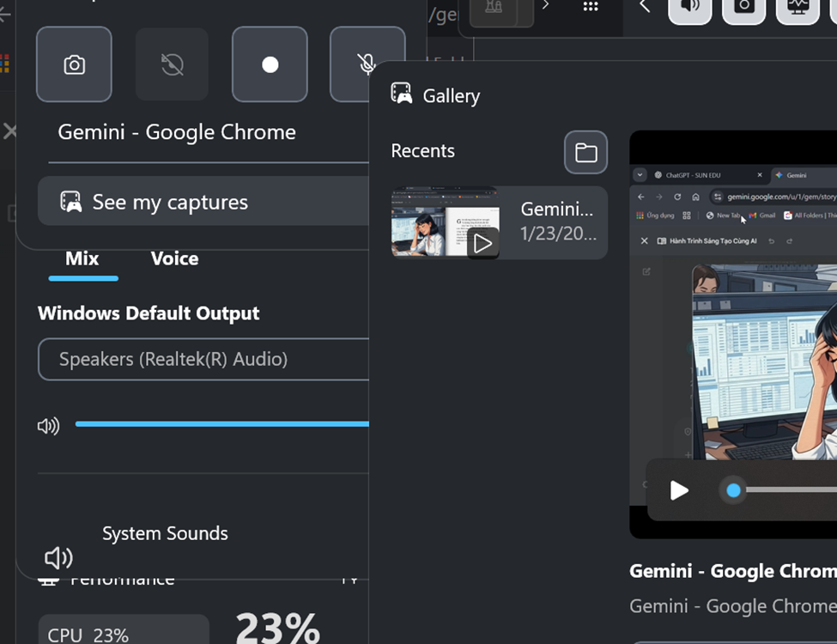837x644 pixels.
Task: Play the Gemini video in the preview
Action: point(679,490)
